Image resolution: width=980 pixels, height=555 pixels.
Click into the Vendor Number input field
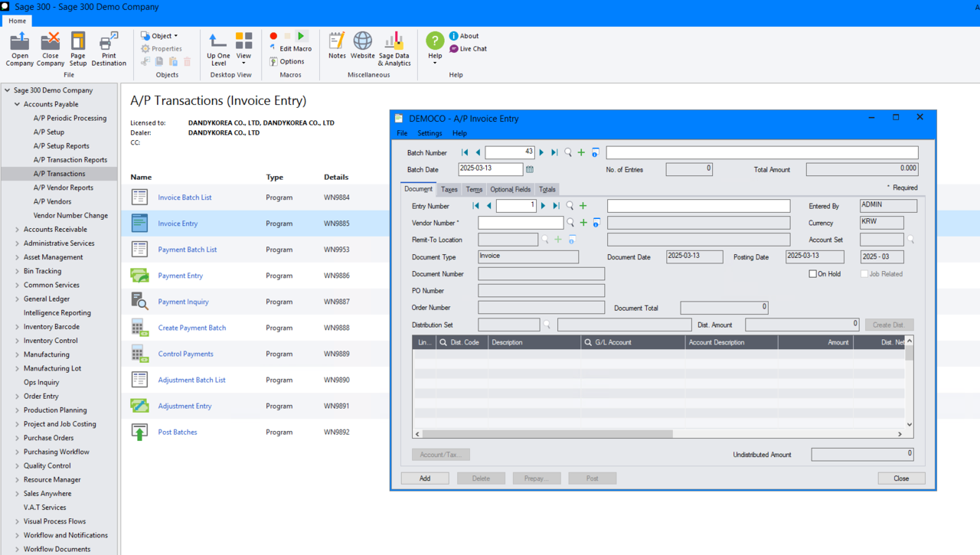(x=521, y=223)
